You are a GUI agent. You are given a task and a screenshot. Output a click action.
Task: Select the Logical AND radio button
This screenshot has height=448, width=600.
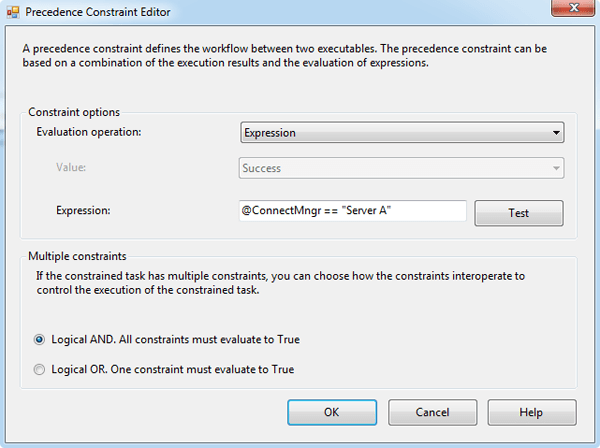(39, 340)
